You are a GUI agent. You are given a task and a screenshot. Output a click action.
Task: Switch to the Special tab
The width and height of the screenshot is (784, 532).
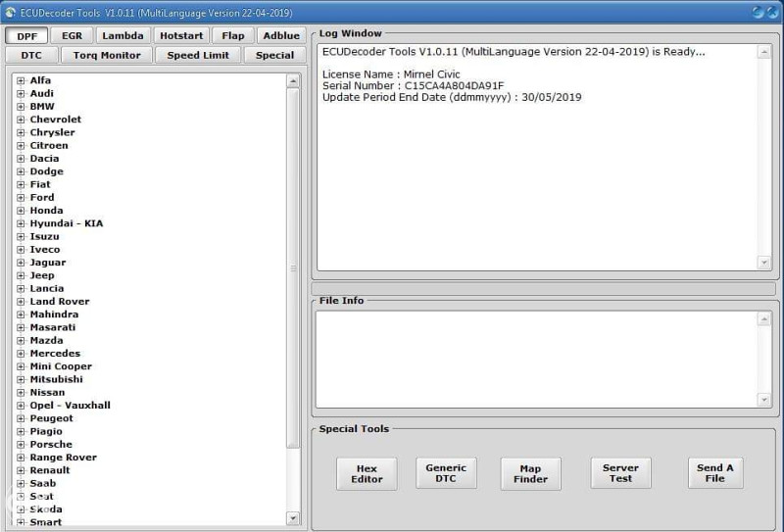[x=275, y=55]
